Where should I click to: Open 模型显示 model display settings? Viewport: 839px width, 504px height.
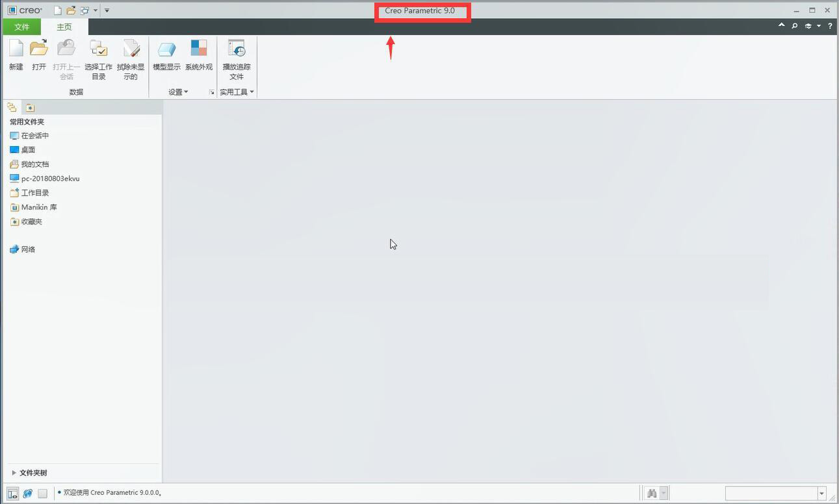pos(166,49)
